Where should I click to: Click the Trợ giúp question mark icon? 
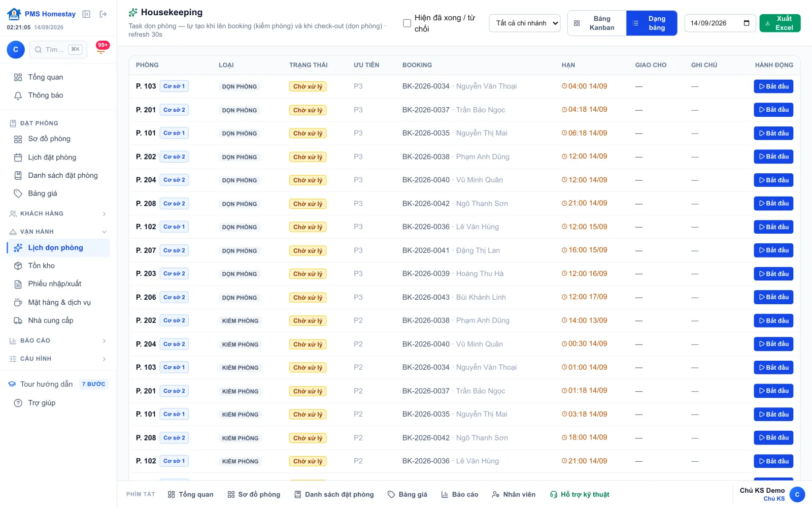point(18,403)
